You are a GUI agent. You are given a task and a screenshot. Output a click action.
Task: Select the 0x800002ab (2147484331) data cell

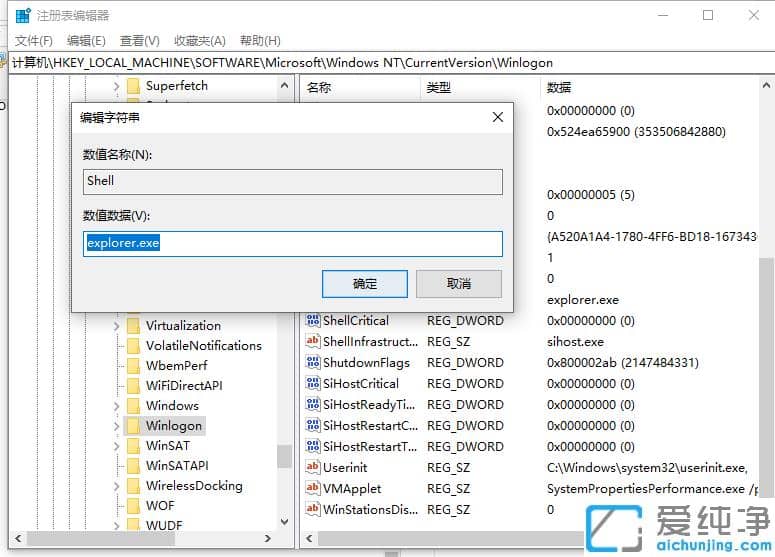[x=623, y=363]
